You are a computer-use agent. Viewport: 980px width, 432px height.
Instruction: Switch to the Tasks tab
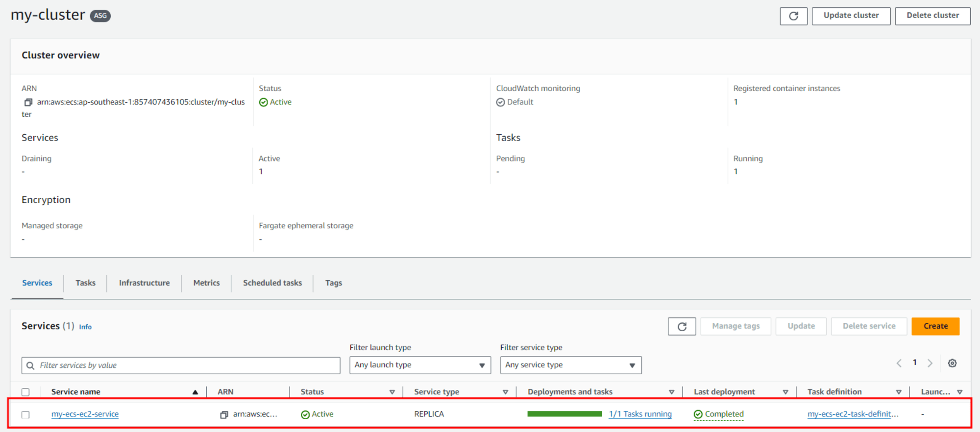(85, 283)
